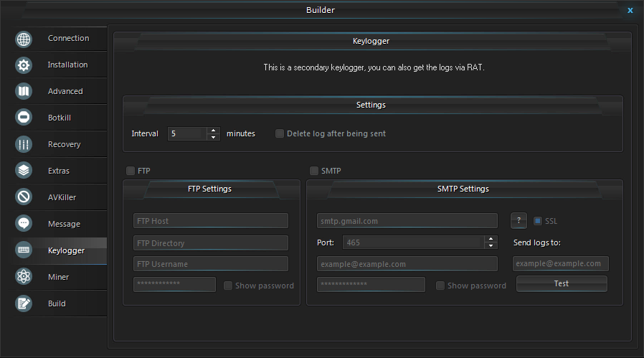The width and height of the screenshot is (644, 358).
Task: Increase the Interval with up arrow
Action: click(213, 131)
